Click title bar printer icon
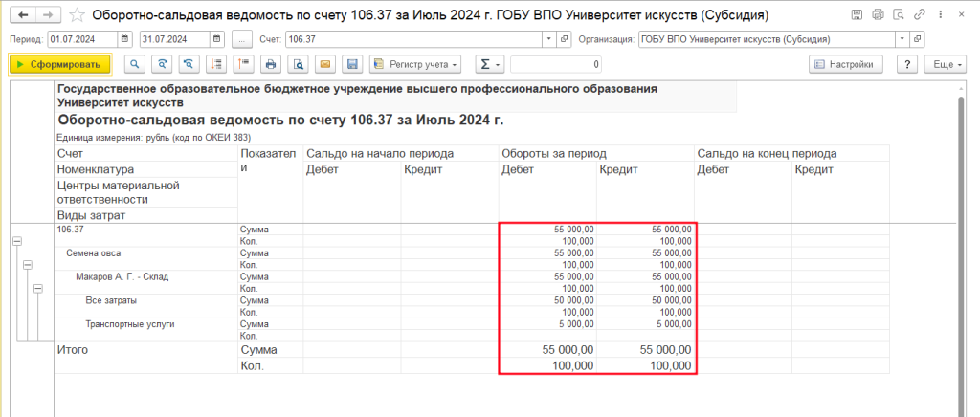Screen dimensions: 980x417 tap(879, 13)
